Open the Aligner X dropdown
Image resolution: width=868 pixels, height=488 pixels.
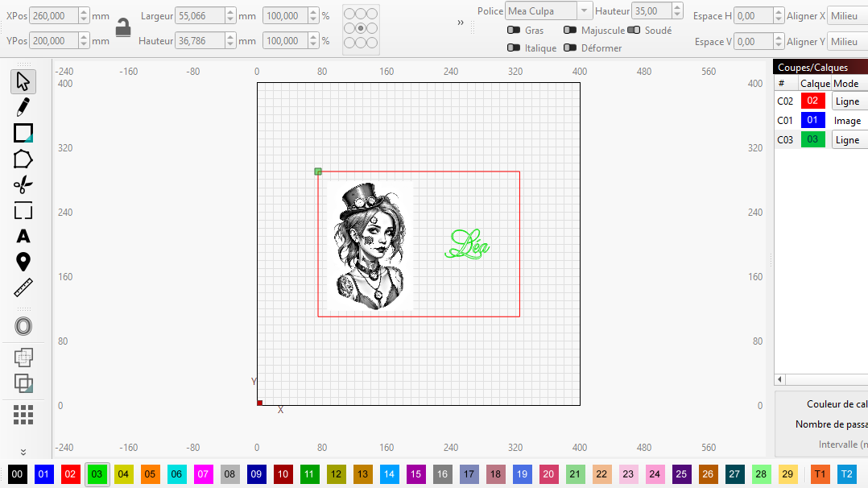tap(848, 16)
